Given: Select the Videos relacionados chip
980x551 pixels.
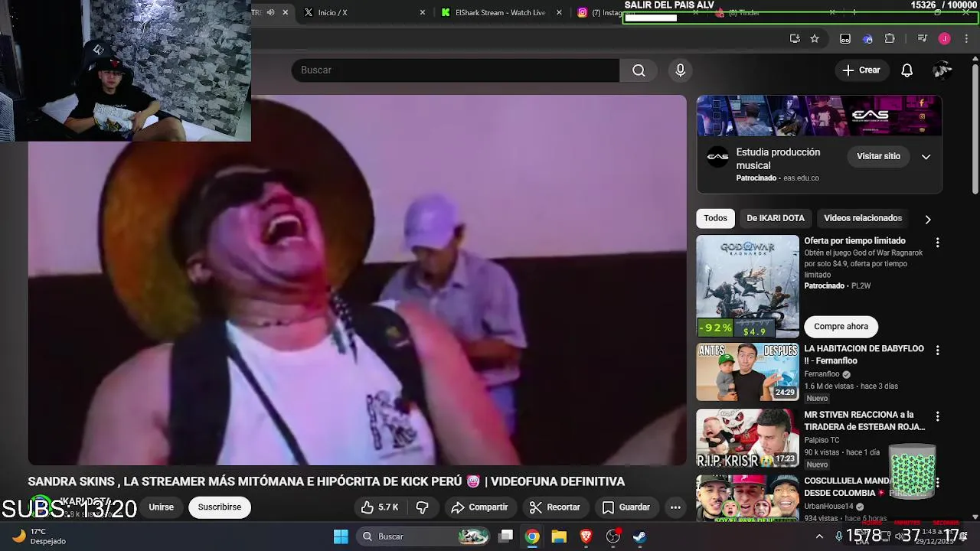Looking at the screenshot, I should 863,218.
